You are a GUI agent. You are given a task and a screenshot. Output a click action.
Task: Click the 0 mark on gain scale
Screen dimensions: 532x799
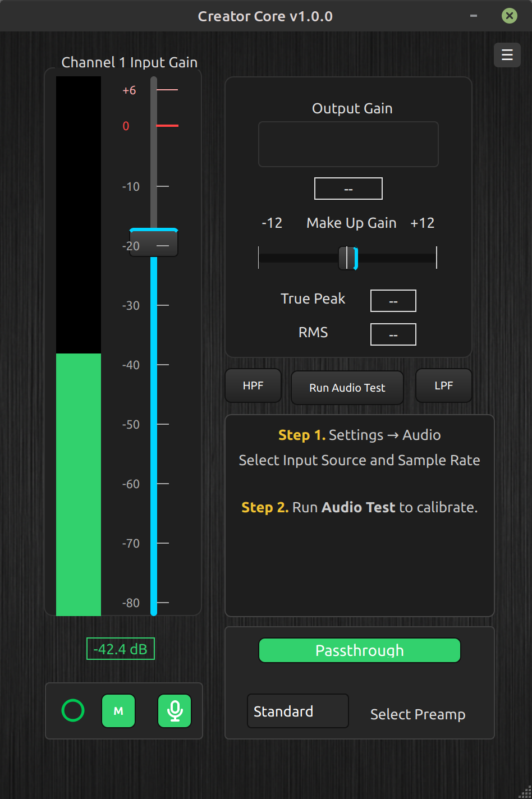click(126, 126)
